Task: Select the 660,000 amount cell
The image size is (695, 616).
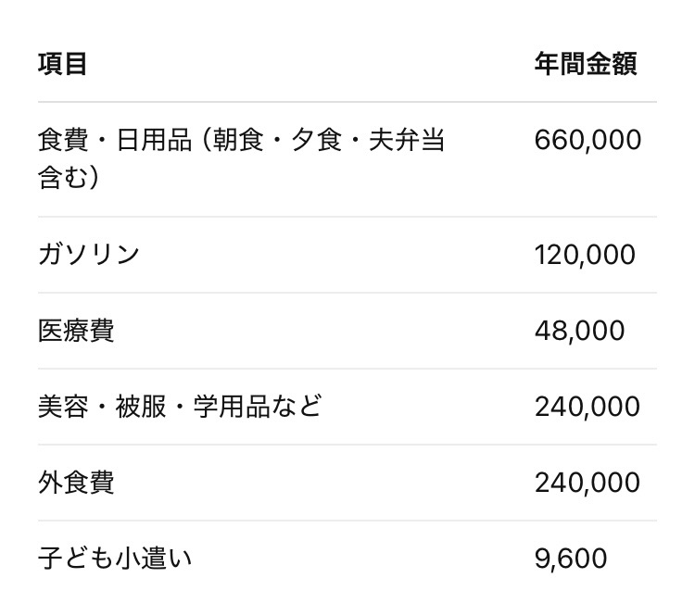Action: (588, 141)
